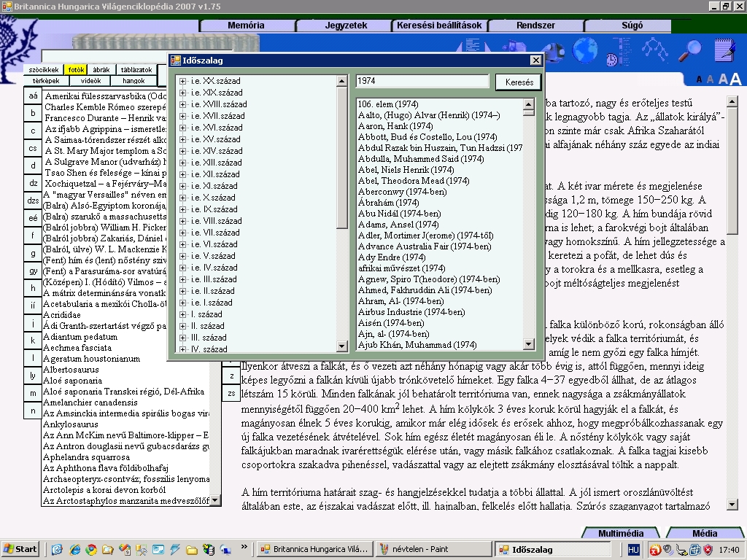Open the speaker volume tray icon

(668, 550)
